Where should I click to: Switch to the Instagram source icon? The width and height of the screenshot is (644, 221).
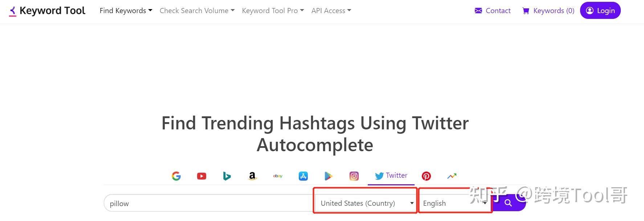click(x=354, y=176)
